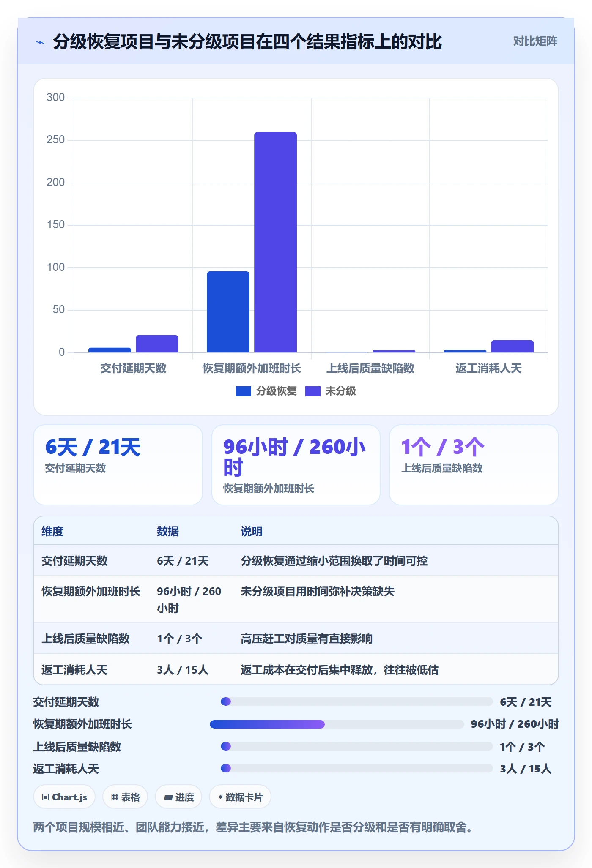Click the 上线后质量缺陷数 x-axis label

tap(370, 368)
